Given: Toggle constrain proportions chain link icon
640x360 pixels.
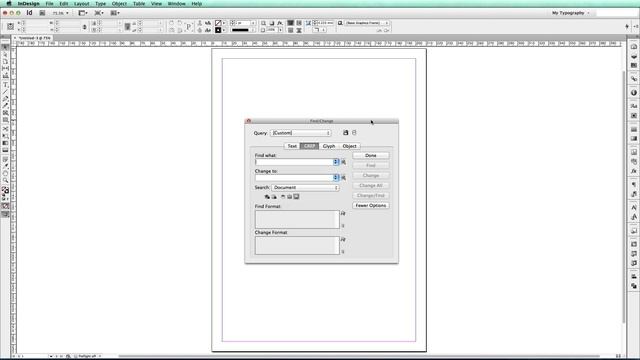Looking at the screenshot, I should pos(84,27).
